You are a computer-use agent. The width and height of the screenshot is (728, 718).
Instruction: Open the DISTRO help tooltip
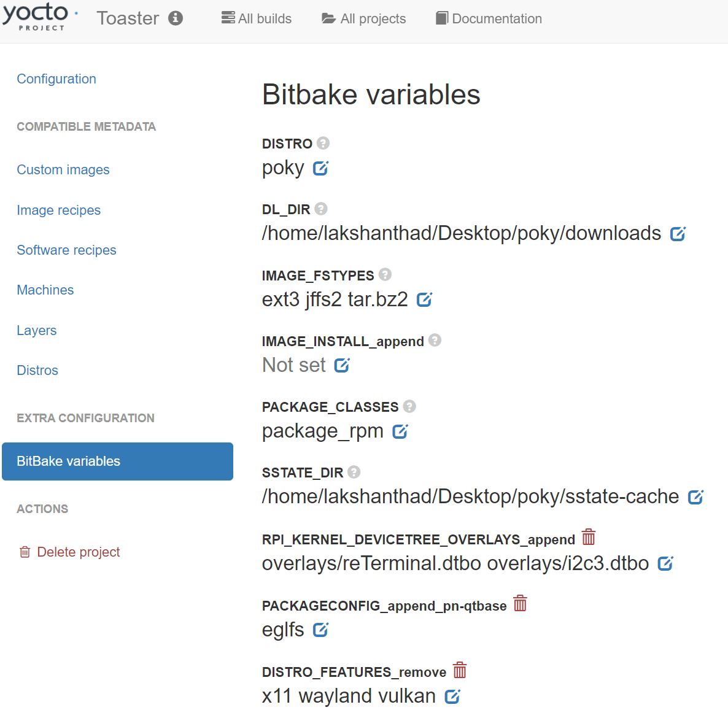pyautogui.click(x=322, y=142)
